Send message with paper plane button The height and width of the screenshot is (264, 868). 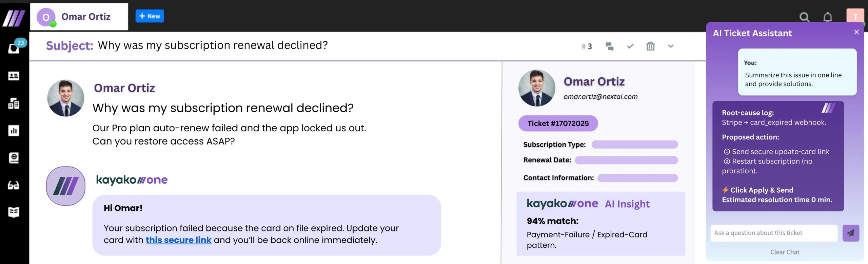(x=851, y=233)
